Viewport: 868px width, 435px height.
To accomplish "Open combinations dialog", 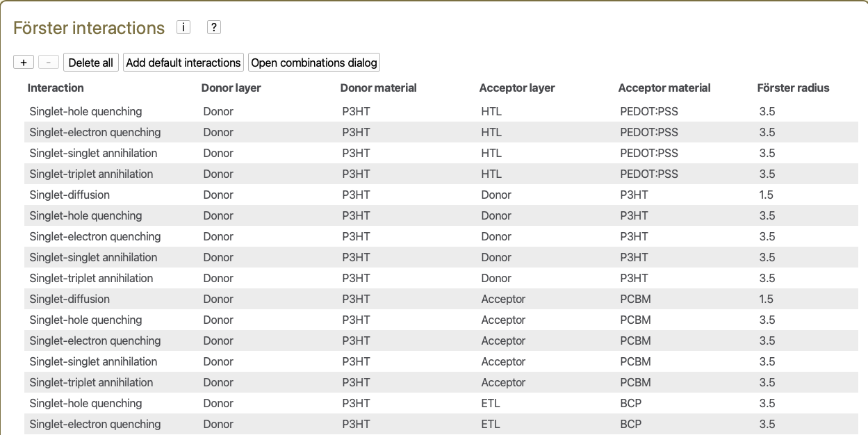I will 314,63.
